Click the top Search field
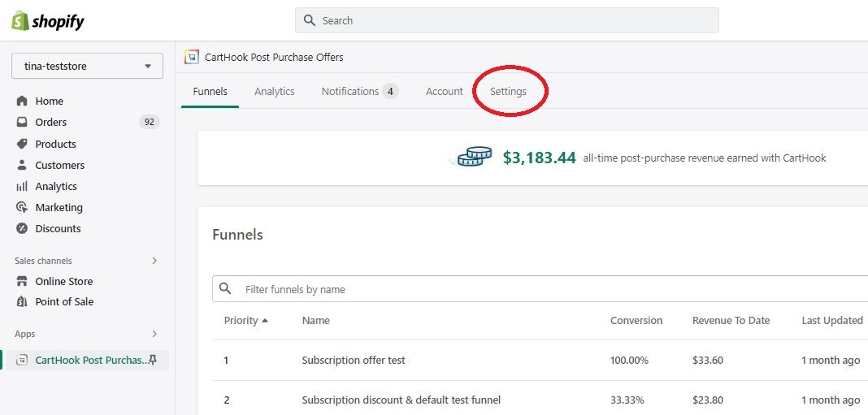 tap(506, 20)
